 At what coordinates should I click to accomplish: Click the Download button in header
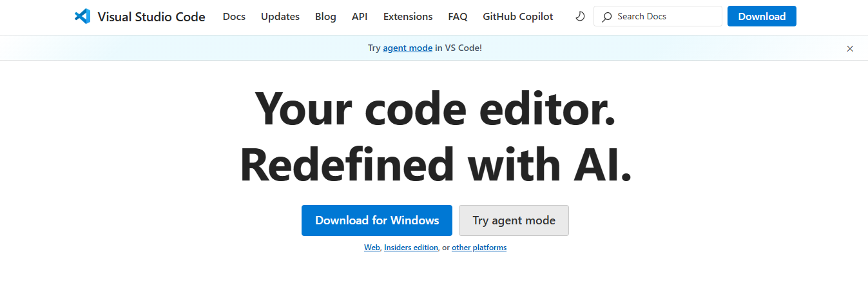point(762,16)
